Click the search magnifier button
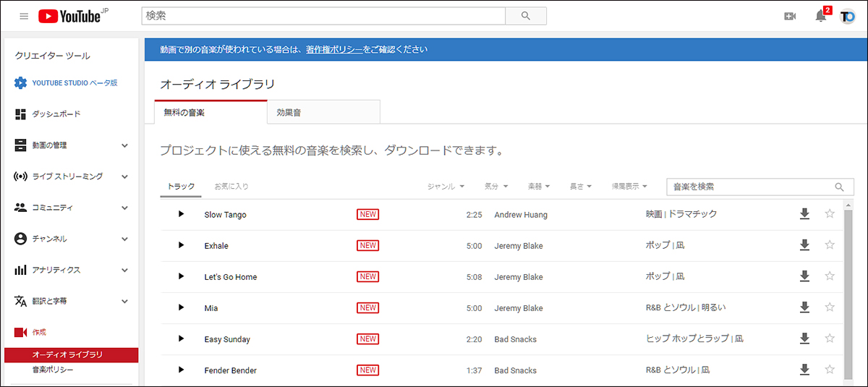Image resolution: width=868 pixels, height=387 pixels. (x=525, y=16)
